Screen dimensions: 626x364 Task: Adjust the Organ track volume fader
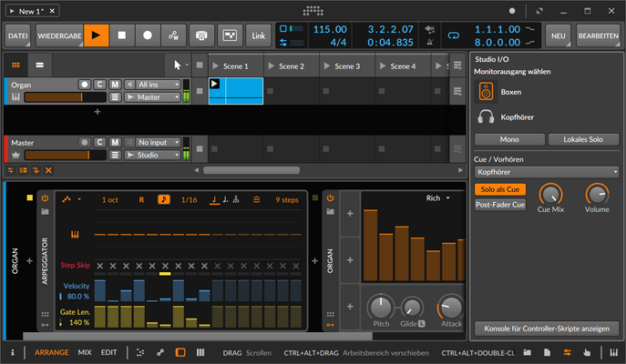(66, 96)
